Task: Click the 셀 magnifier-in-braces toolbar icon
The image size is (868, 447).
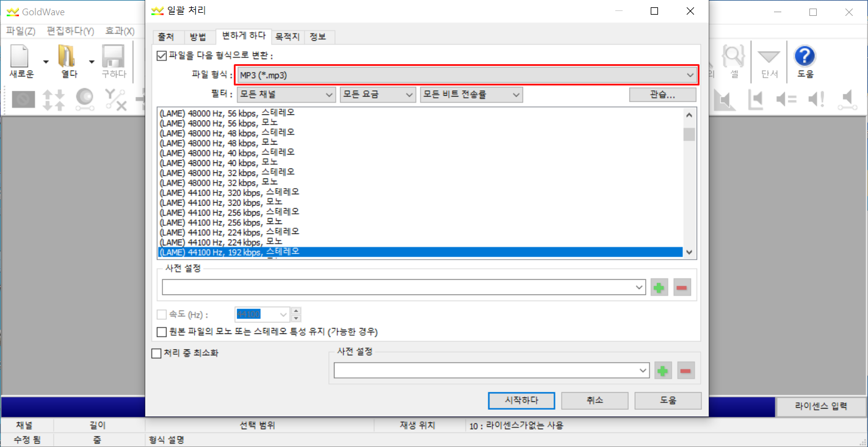Action: pos(734,56)
